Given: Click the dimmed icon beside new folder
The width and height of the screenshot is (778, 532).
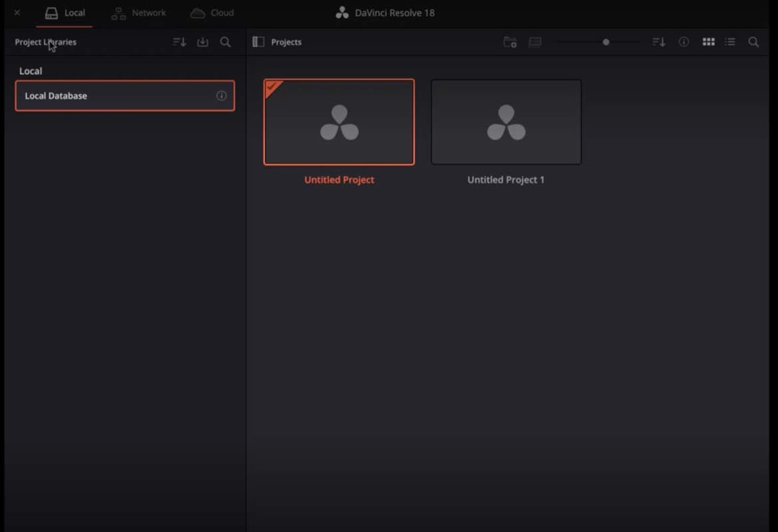Looking at the screenshot, I should tap(535, 42).
